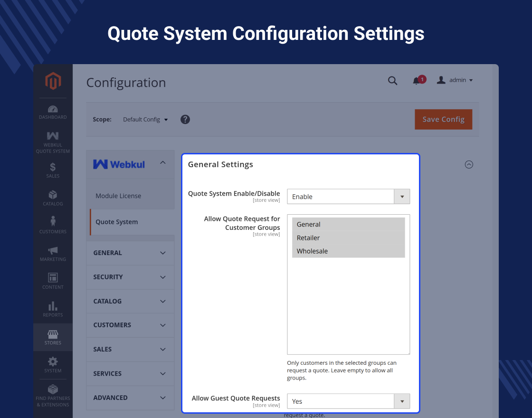Open the System sidebar menu
The height and width of the screenshot is (418, 532).
(53, 365)
